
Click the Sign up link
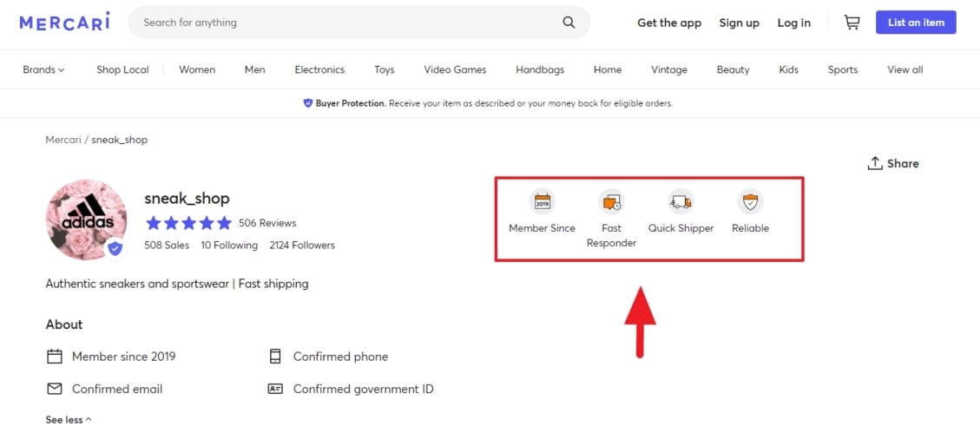click(x=740, y=23)
